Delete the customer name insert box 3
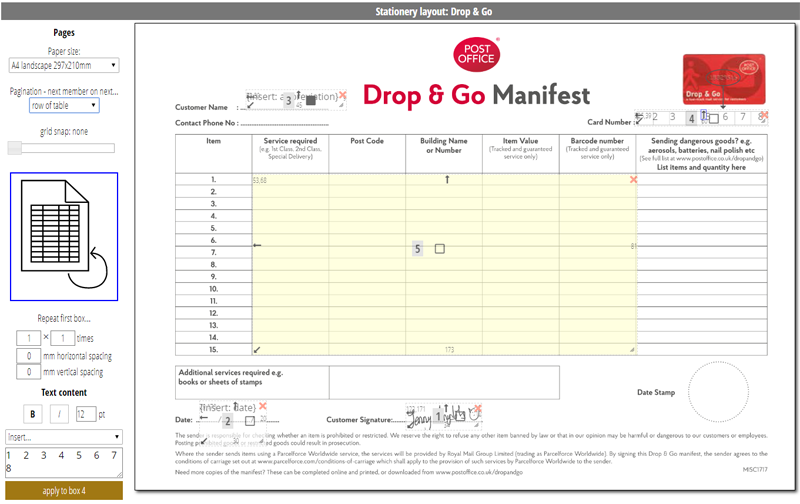The height and width of the screenshot is (504, 800). click(342, 95)
